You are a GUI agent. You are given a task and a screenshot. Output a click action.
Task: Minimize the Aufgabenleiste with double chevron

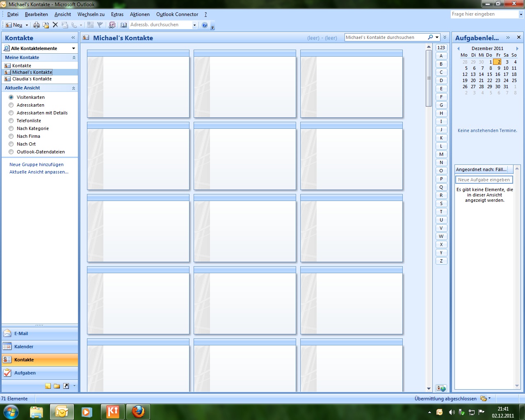pyautogui.click(x=508, y=37)
